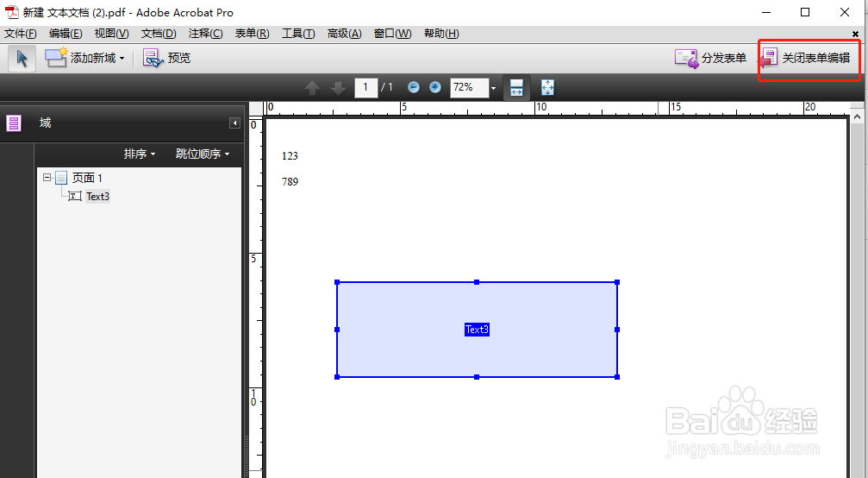The width and height of the screenshot is (868, 478).
Task: Close the document with menu-bar X
Action: coord(855,35)
